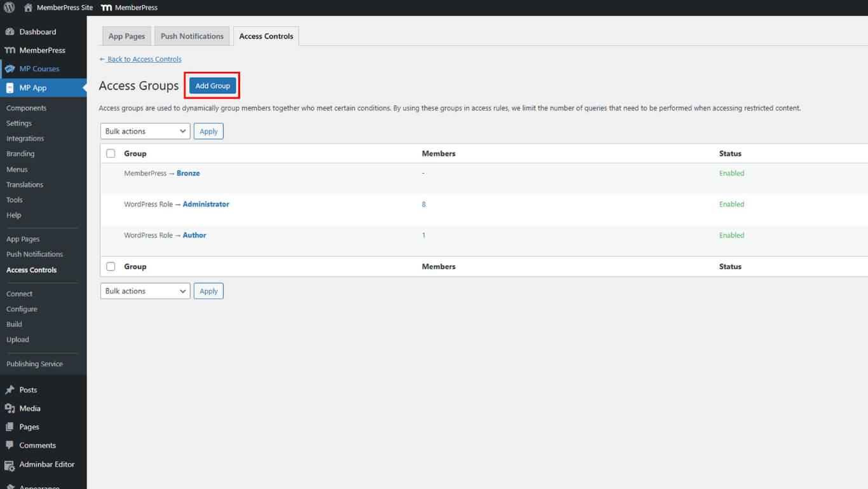The image size is (868, 489).
Task: Click the home icon beside MemberPress Site
Action: [28, 8]
